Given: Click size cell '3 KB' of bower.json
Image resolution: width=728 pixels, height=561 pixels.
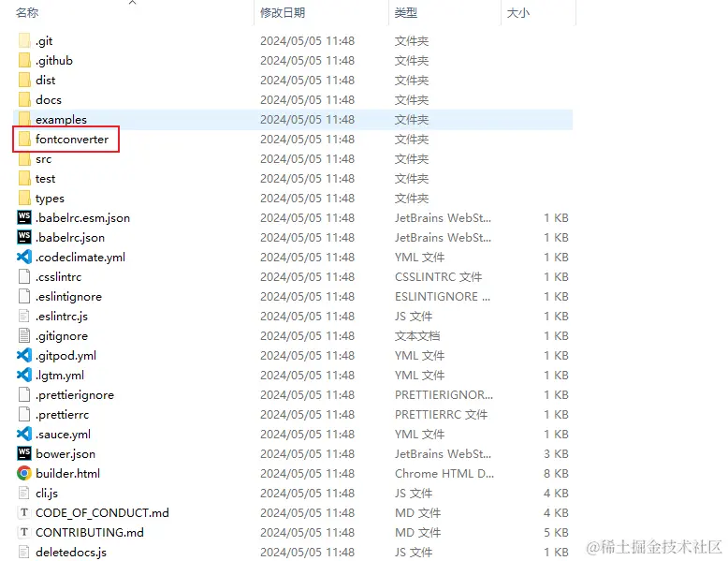Looking at the screenshot, I should pos(556,453).
